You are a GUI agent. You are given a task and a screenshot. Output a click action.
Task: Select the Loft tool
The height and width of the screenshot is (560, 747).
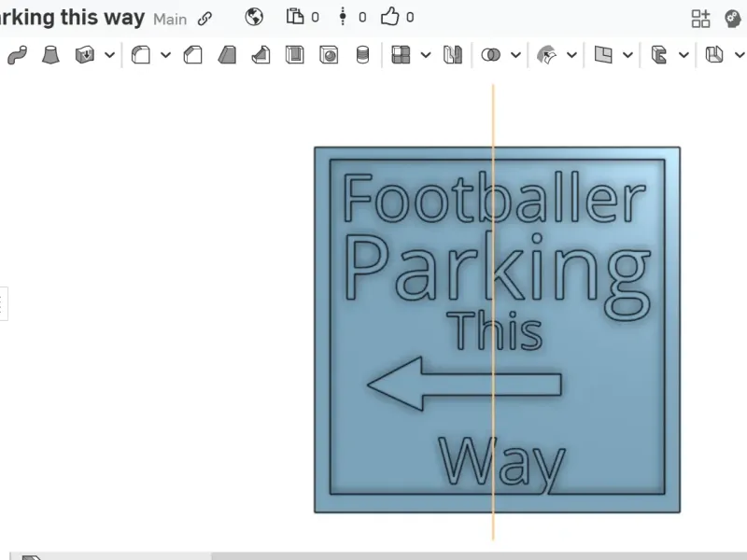point(50,55)
